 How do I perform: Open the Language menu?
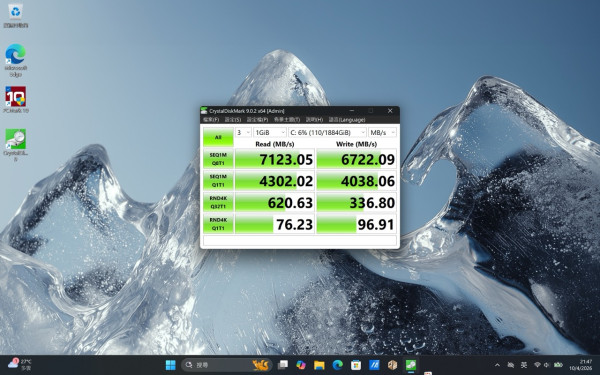[347, 120]
